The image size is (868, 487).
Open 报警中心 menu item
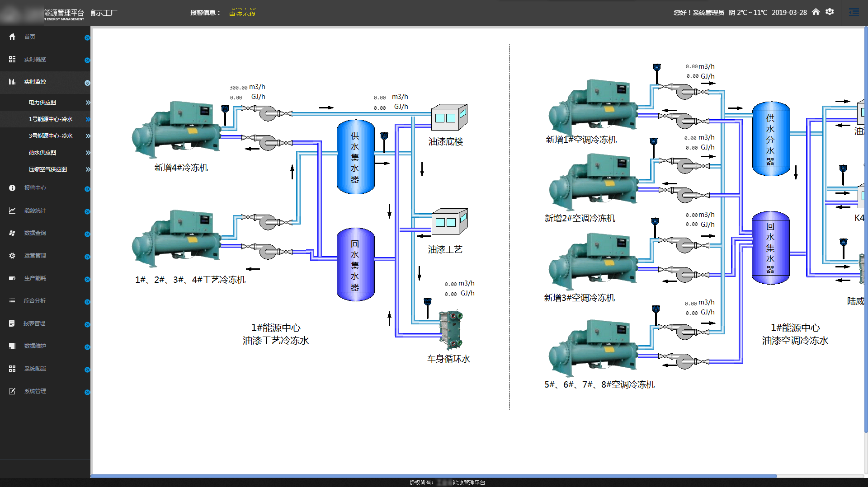45,188
